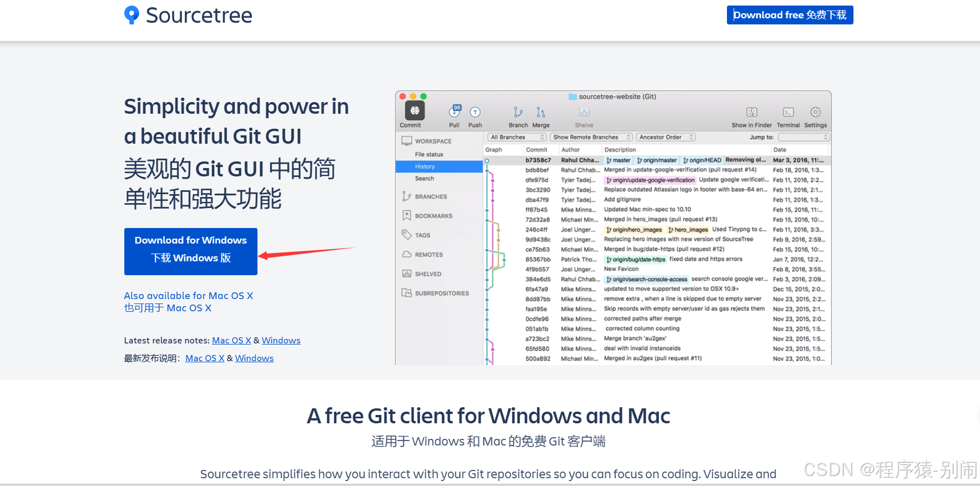Image resolution: width=980 pixels, height=486 pixels.
Task: Click the Show in Finder icon
Action: [751, 112]
